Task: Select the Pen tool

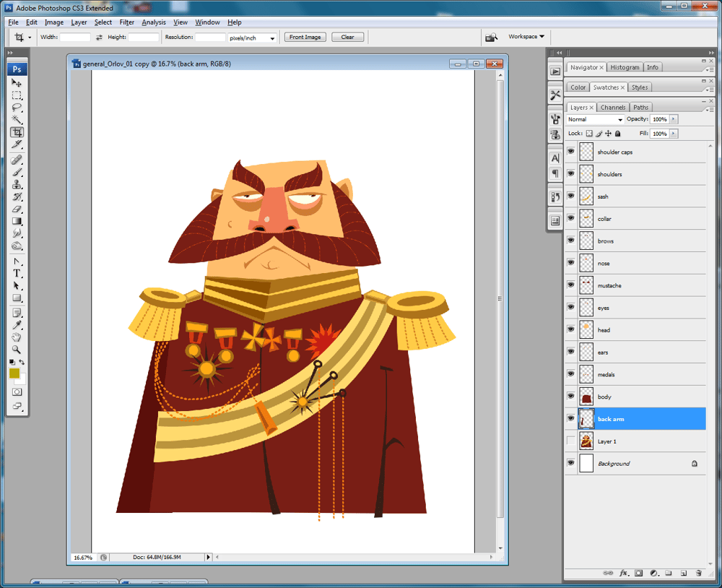Action: tap(17, 261)
